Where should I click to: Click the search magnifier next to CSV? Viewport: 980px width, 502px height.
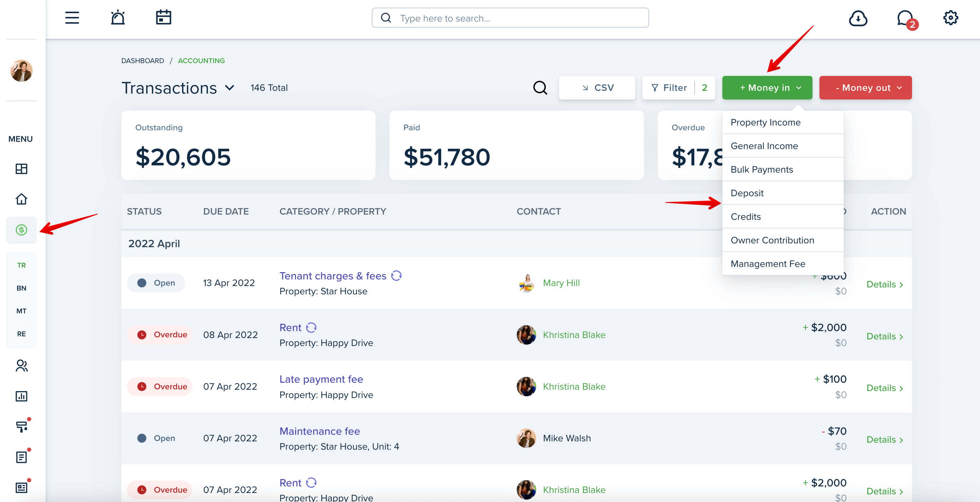[x=540, y=88]
